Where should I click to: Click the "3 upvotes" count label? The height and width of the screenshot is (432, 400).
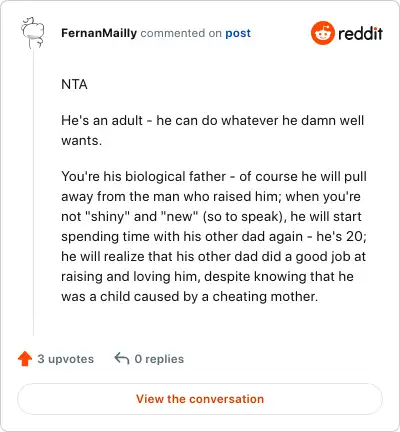click(x=66, y=359)
